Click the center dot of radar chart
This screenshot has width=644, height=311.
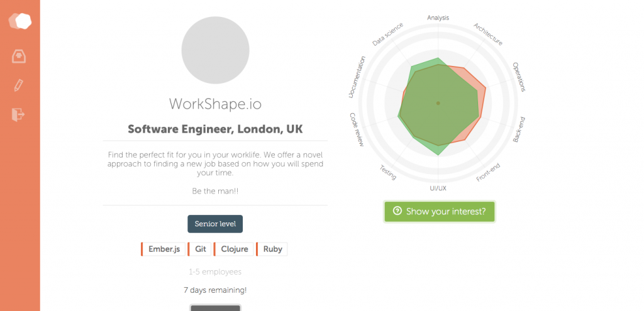[438, 103]
